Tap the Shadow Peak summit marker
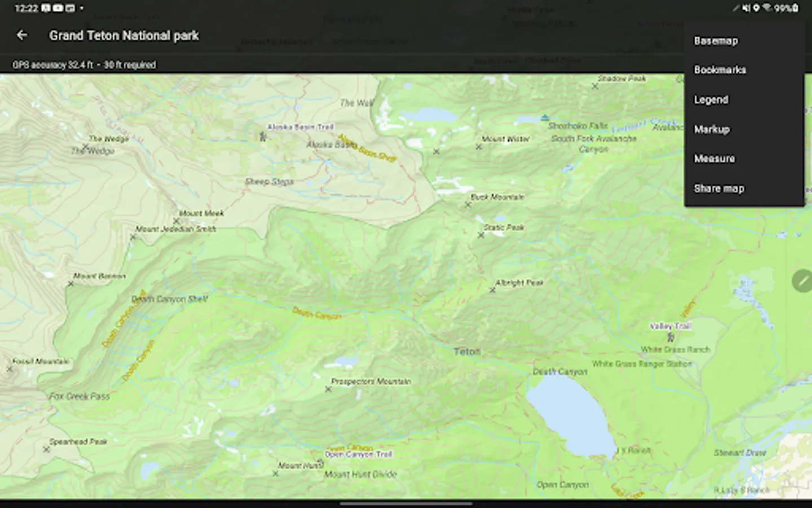This screenshot has width=812, height=508. pyautogui.click(x=595, y=86)
